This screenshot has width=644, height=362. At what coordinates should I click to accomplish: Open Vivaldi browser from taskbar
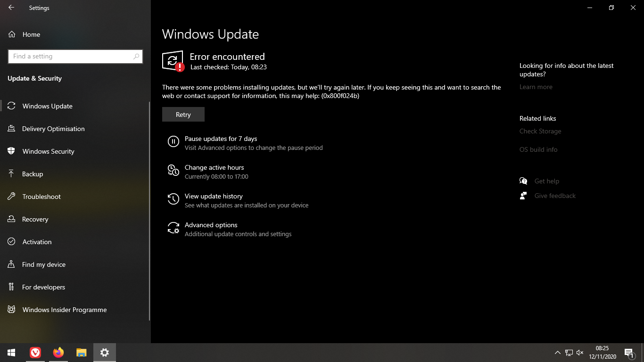click(35, 353)
